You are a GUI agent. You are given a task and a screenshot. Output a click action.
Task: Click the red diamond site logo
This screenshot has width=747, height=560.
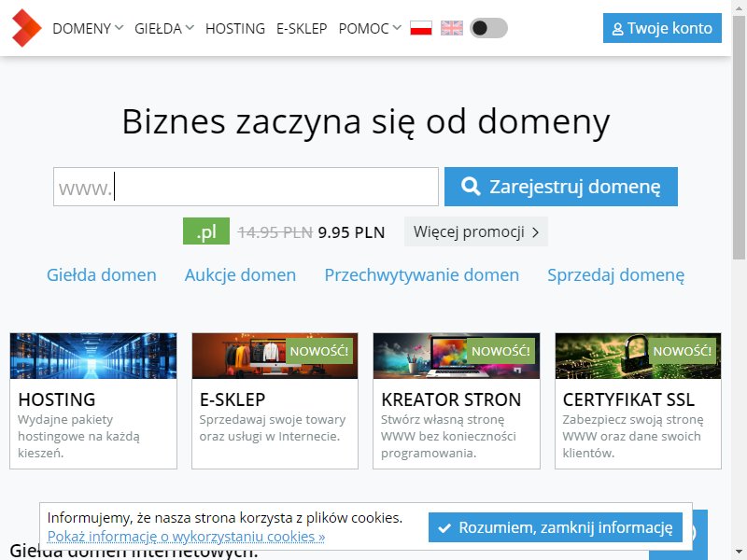point(27,28)
